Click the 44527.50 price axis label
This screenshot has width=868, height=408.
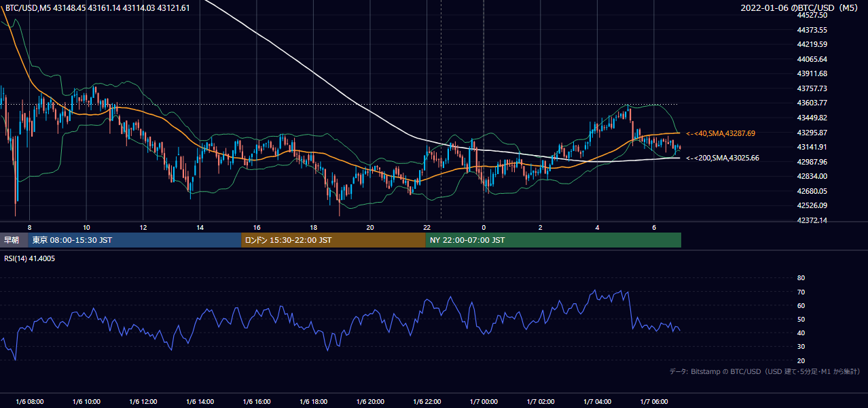(812, 15)
